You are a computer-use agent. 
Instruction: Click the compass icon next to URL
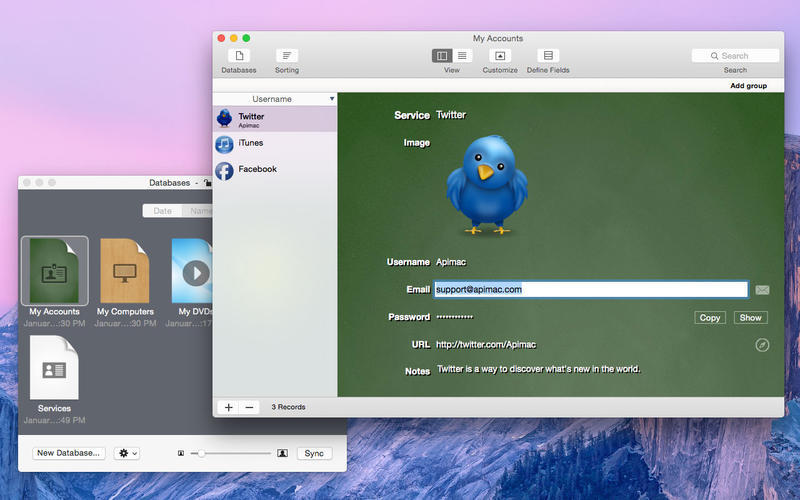[x=762, y=345]
